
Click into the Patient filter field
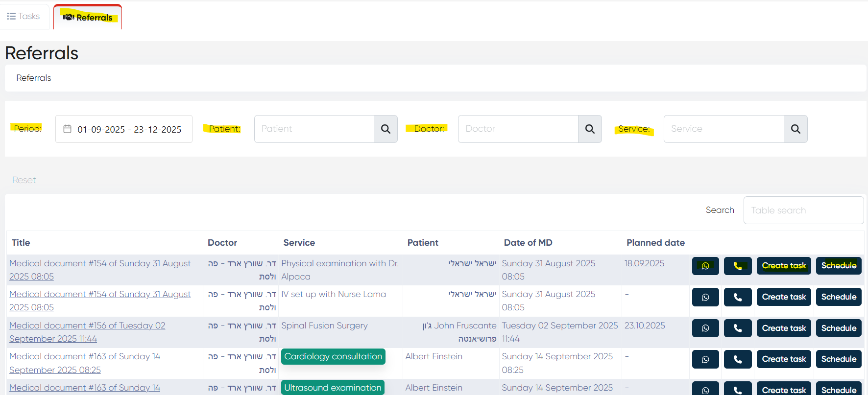pos(314,129)
